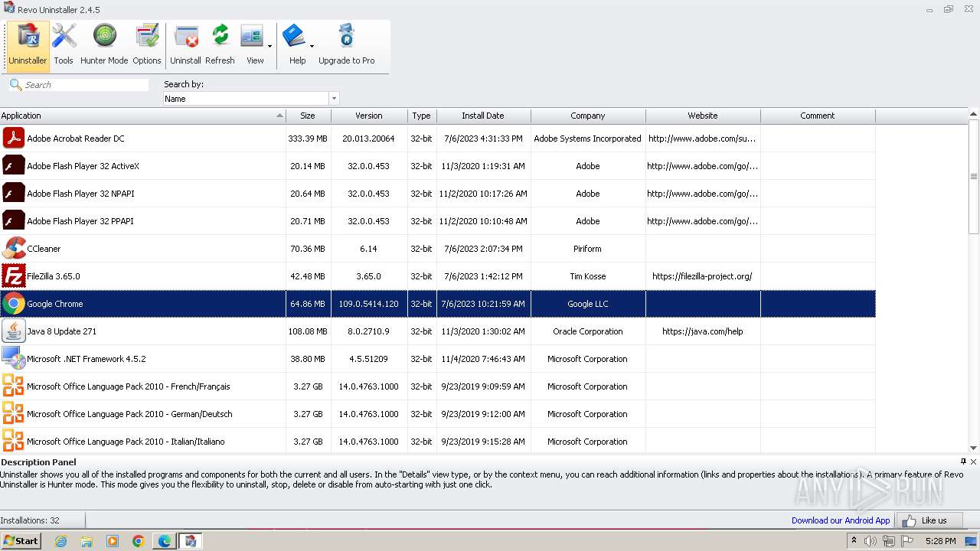Click version 109.0.5414.120 cell
This screenshot has height=551, width=980.
[x=369, y=304]
